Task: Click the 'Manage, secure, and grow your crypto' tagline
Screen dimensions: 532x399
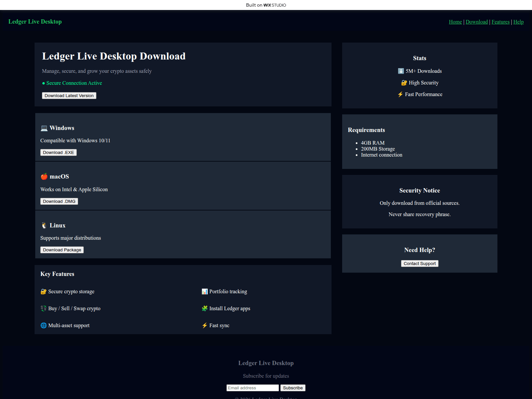Action: 97,71
